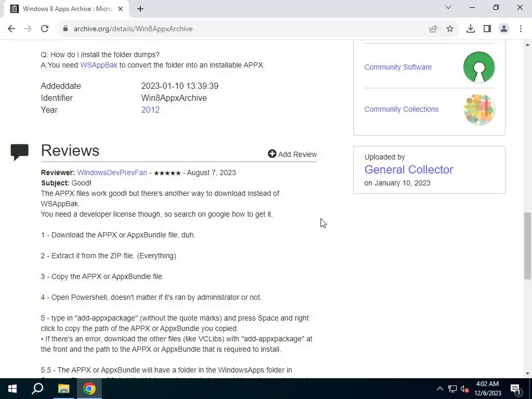Open a new browser tab
Viewport: 532px width, 399px height.
[x=140, y=9]
